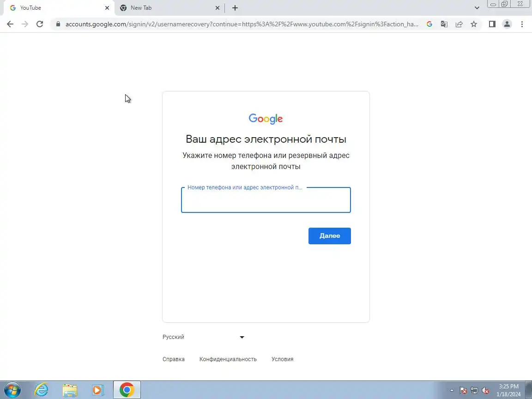Restore down the Chrome window
Screen dimensions: 532x399
click(x=504, y=4)
